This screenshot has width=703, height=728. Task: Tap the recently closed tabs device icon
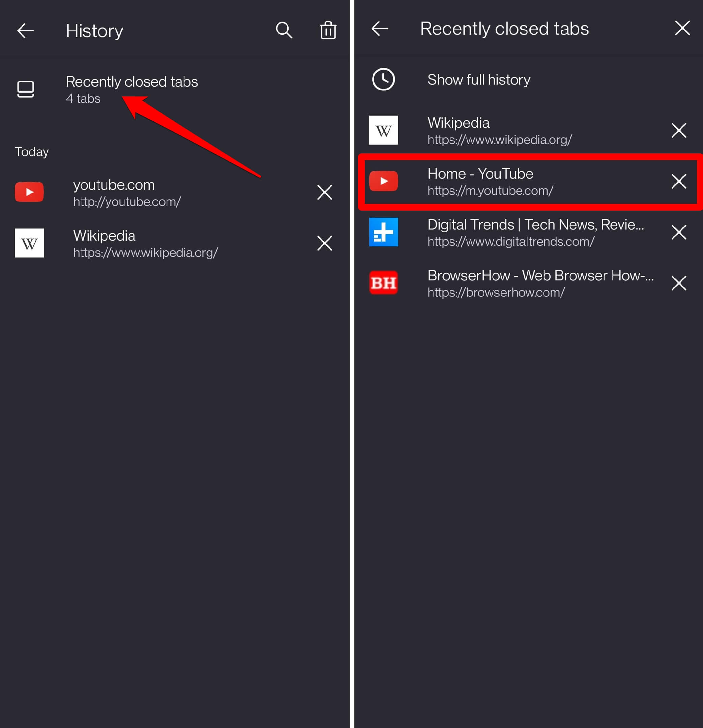tap(26, 89)
